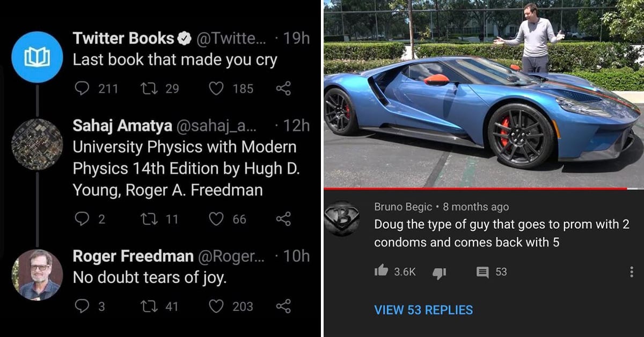Reply to Sahaj Amatya's tweet
Viewport: 644px width, 337px height.
click(82, 218)
